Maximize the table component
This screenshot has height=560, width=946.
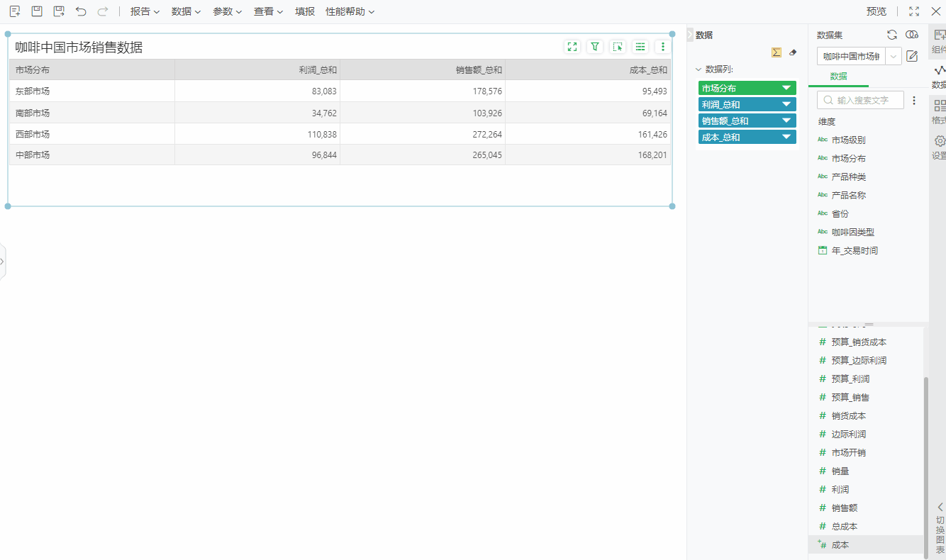click(x=572, y=47)
